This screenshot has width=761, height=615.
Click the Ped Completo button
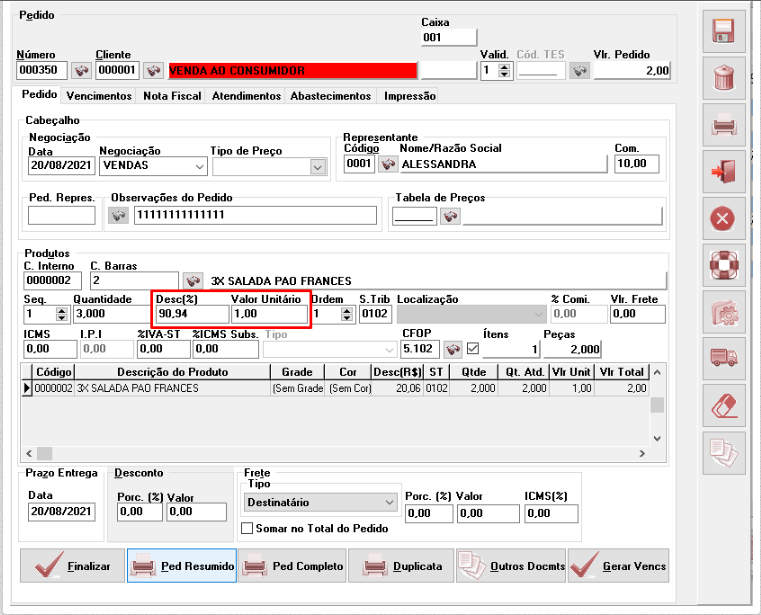(292, 566)
